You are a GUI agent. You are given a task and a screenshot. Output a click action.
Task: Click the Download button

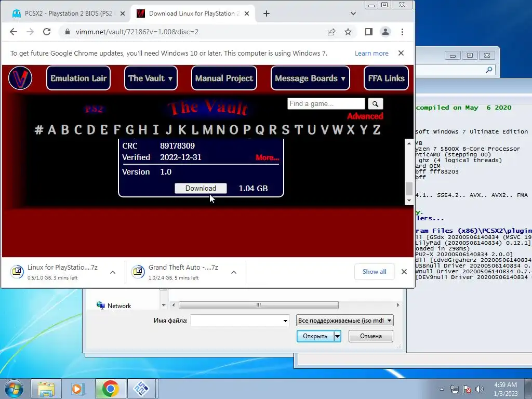[201, 188]
